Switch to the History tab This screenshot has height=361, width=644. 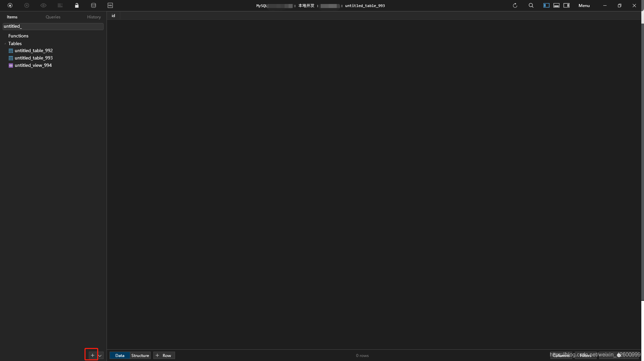pos(94,17)
